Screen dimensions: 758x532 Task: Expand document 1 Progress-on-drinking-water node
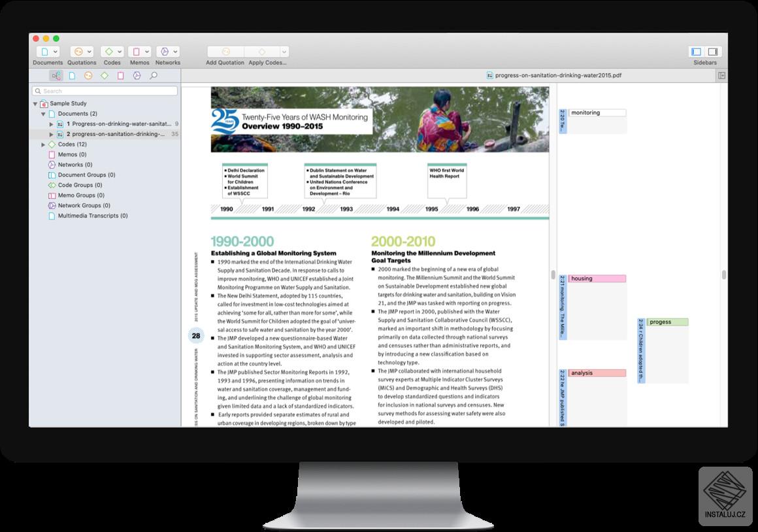click(x=51, y=124)
